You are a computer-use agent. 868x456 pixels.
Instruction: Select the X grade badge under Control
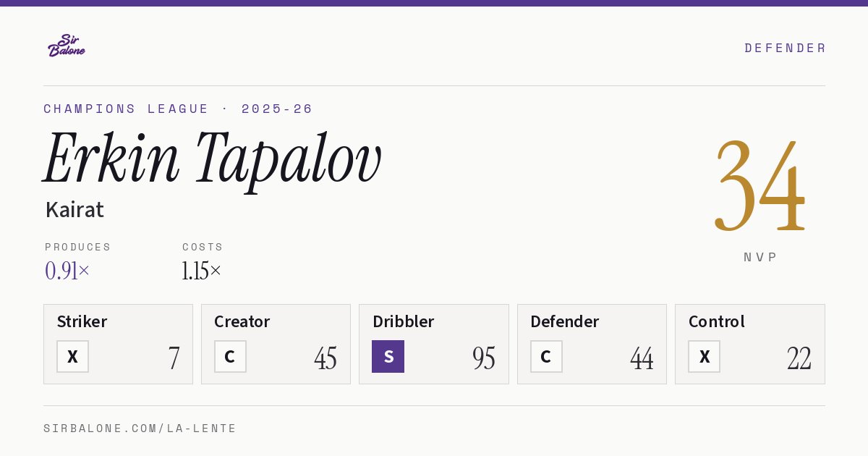(x=704, y=357)
